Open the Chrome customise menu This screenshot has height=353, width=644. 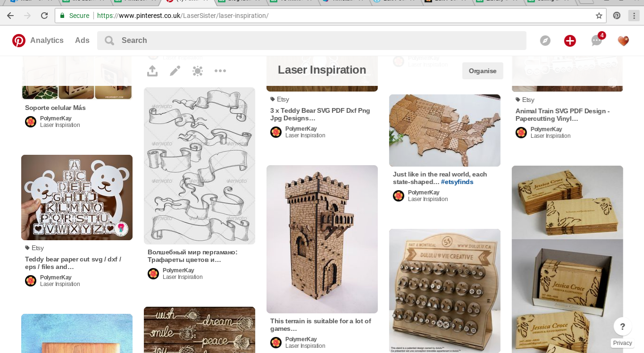[x=634, y=15]
